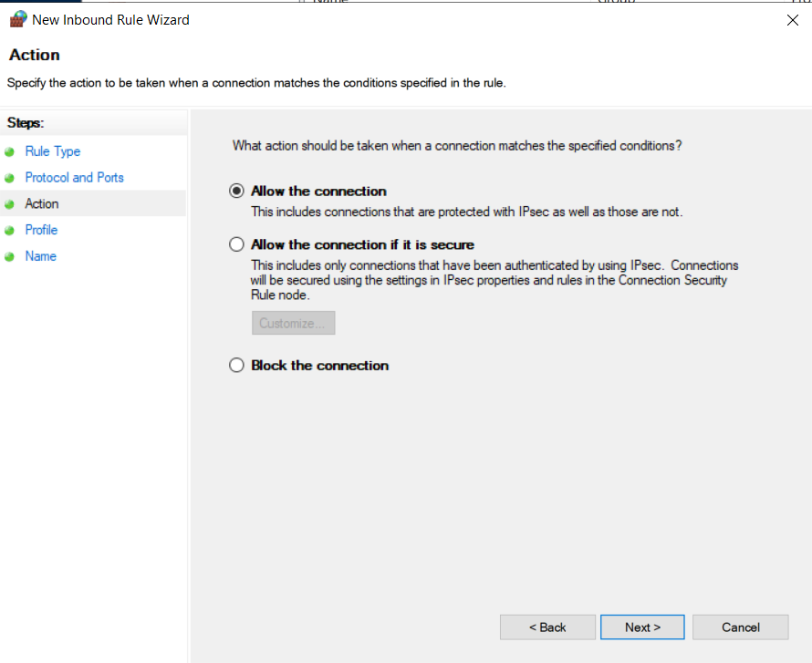Cancel the New Inbound Rule Wizard
Screen dimensions: 812x663
point(740,627)
